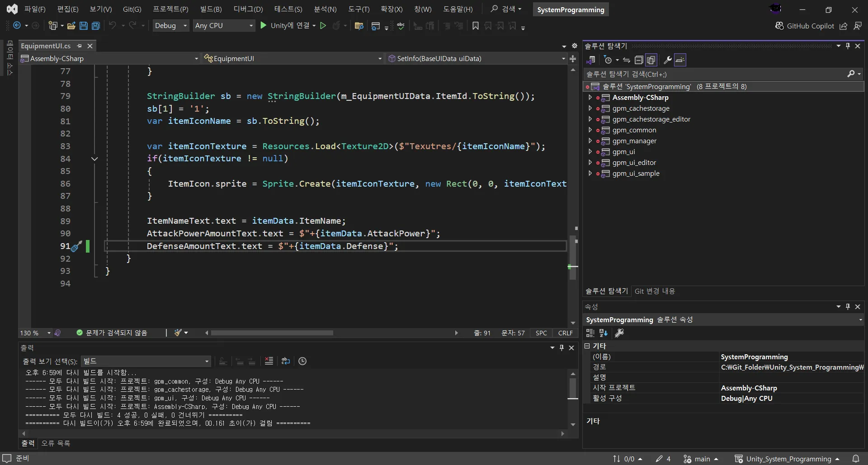Image resolution: width=868 pixels, height=465 pixels.
Task: Open the Git(G) menu
Action: [132, 9]
